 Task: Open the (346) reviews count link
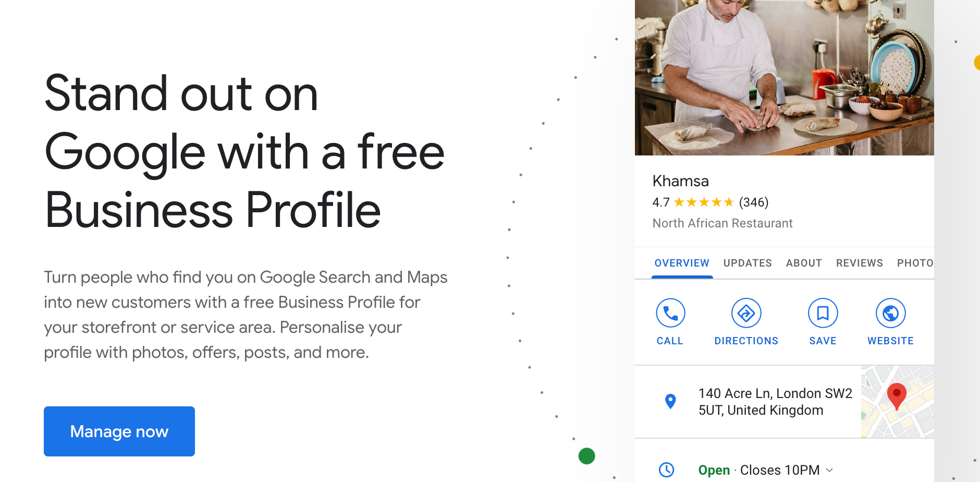coord(754,202)
